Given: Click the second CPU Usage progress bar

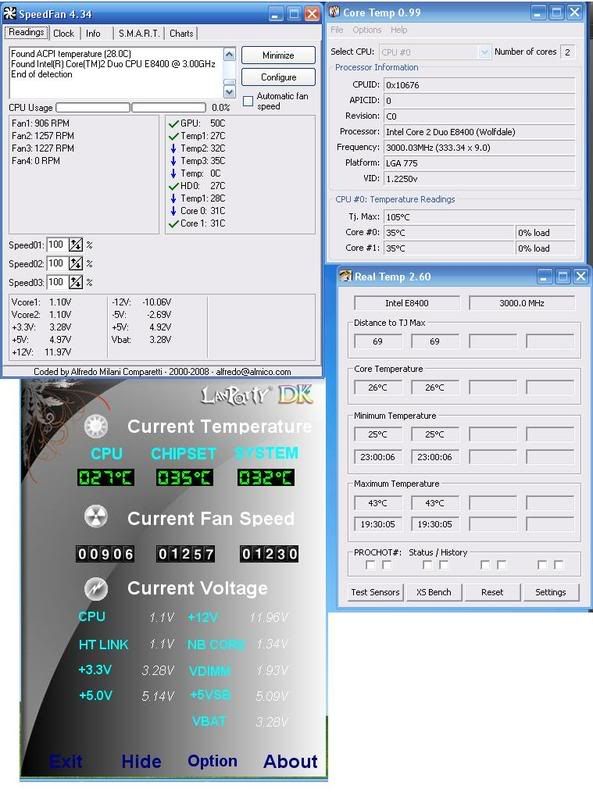Looking at the screenshot, I should point(169,108).
